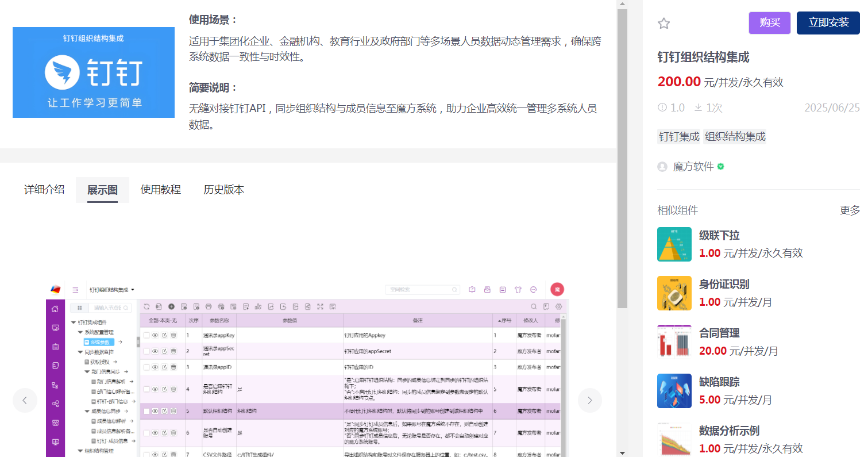Switch to the 使用教程 tab

point(161,190)
